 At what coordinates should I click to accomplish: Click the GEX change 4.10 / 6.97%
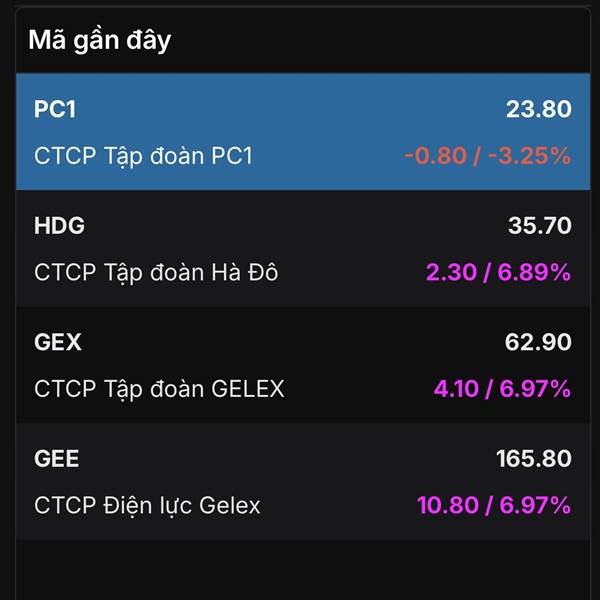coord(498,389)
